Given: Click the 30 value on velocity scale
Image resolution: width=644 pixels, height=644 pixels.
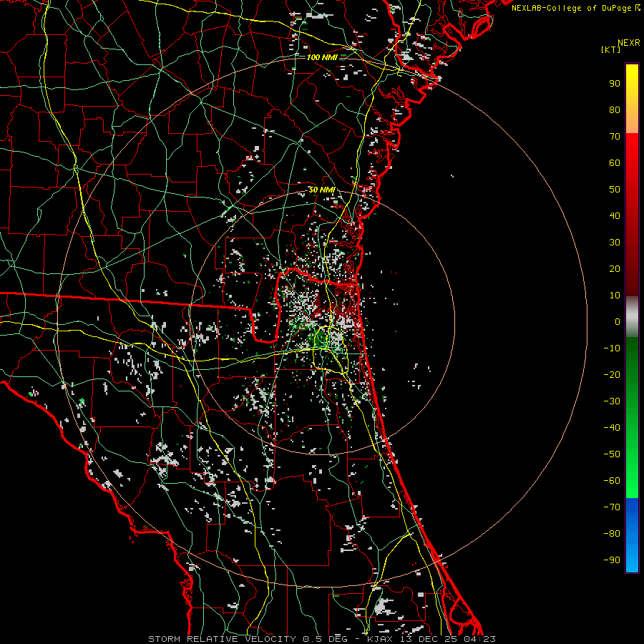Looking at the screenshot, I should click(x=615, y=243).
